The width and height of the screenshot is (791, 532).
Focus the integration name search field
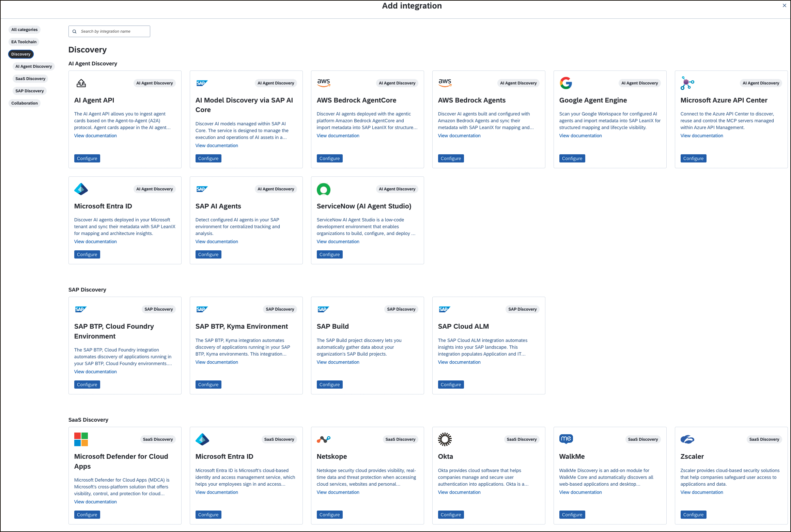point(109,31)
